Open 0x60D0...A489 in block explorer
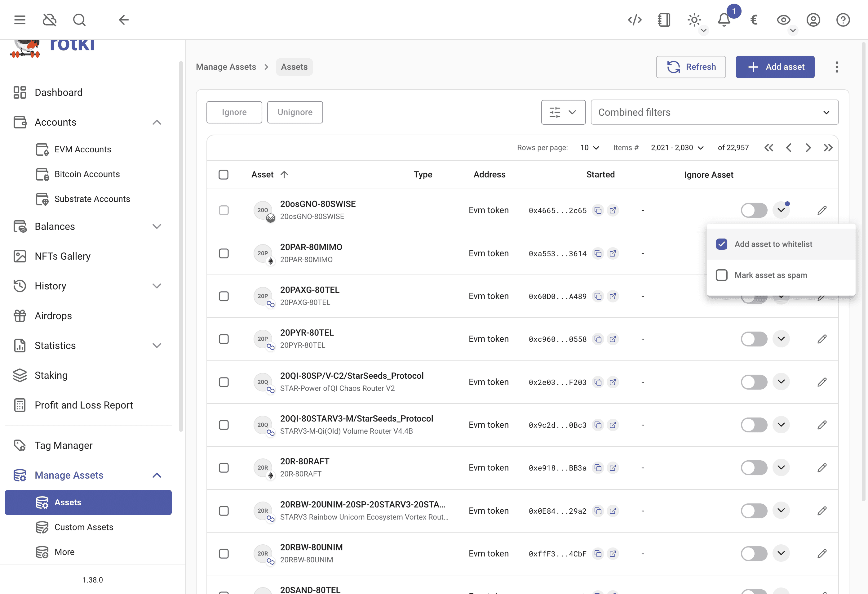Image resolution: width=868 pixels, height=594 pixels. (613, 296)
